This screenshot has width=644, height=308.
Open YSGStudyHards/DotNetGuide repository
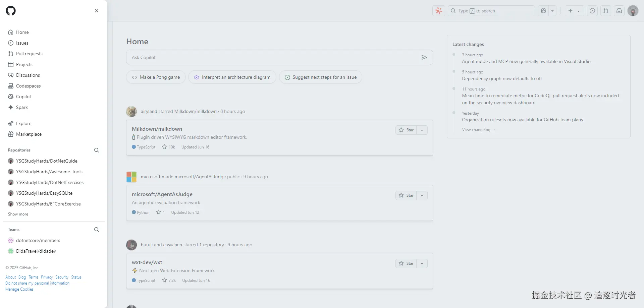coord(47,161)
